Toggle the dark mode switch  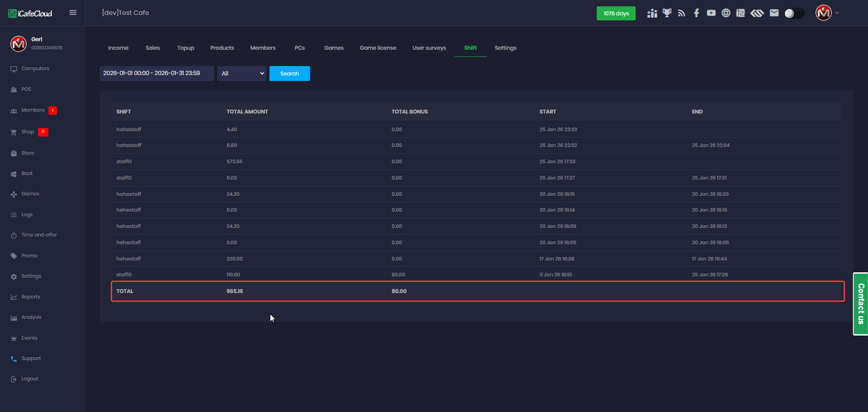(x=794, y=14)
